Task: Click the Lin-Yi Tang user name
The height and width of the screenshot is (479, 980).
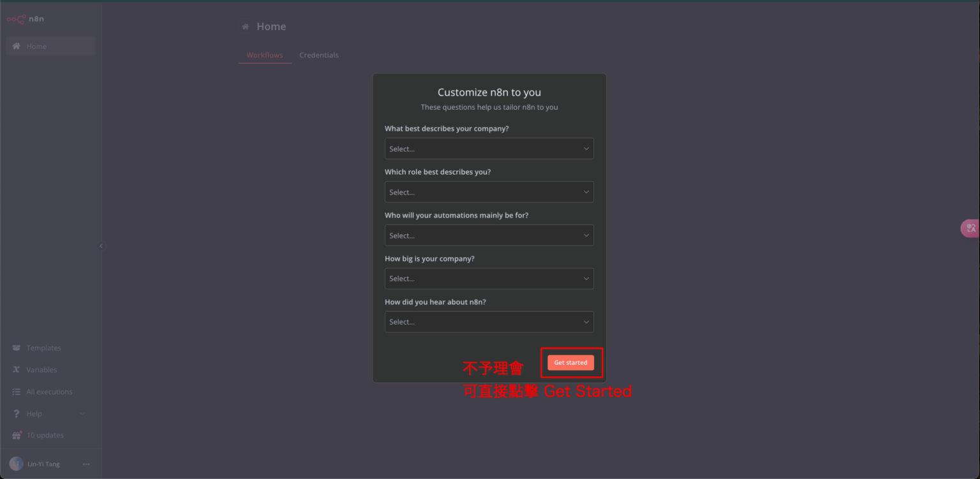Action: click(x=43, y=464)
